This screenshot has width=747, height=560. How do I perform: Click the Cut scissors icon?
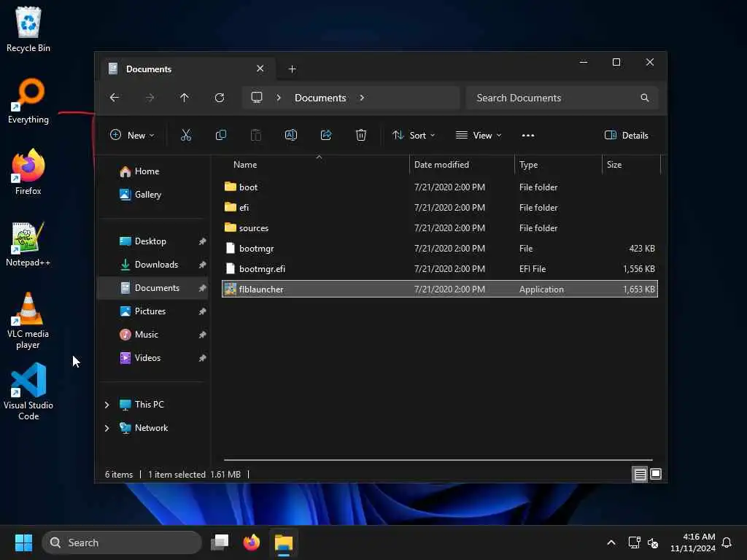(186, 135)
